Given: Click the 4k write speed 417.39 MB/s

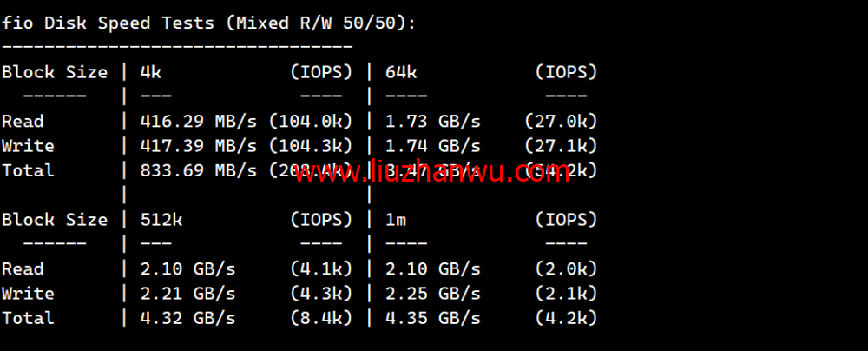Looking at the screenshot, I should pos(198,146).
